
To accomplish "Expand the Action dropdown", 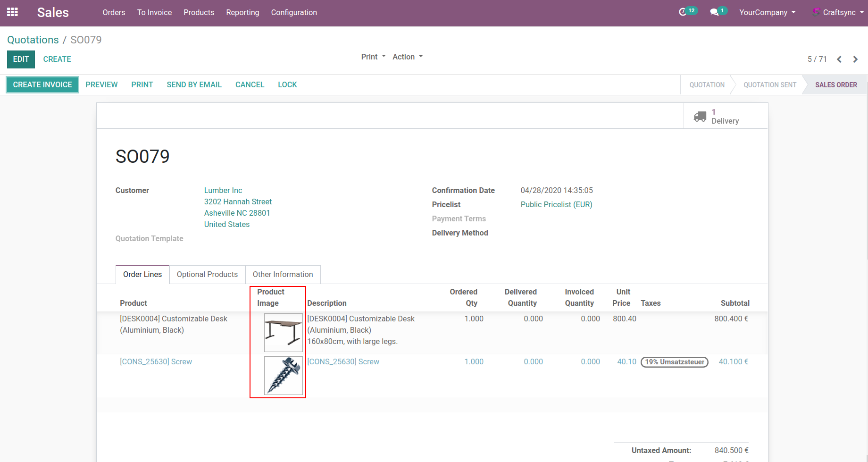I will [x=408, y=57].
